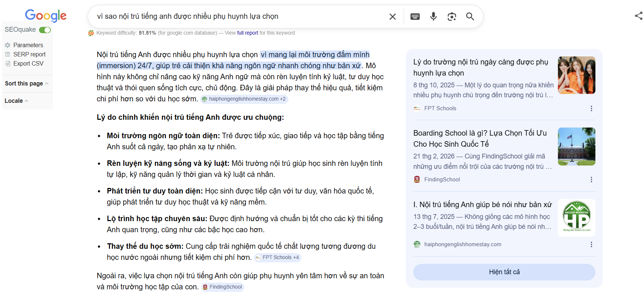This screenshot has height=293, width=644.
Task: Open more options for haiphongenglishhomestay.com result
Action: (591, 244)
